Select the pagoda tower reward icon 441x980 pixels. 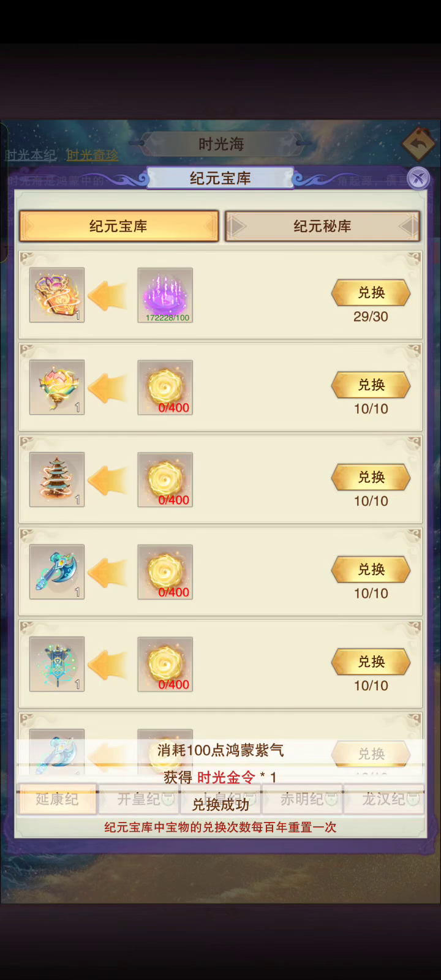click(x=57, y=480)
